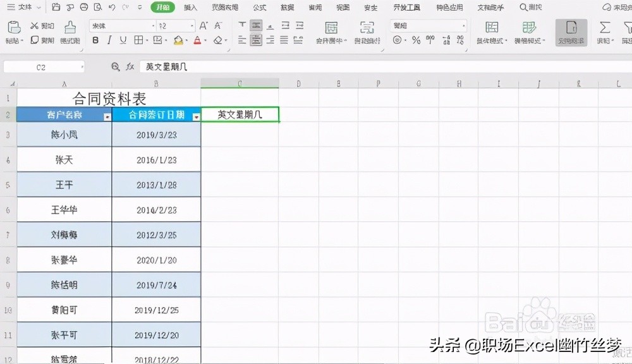Select the cell with date 2019/3/23
Image resolution: width=632 pixels, height=364 pixels.
[156, 135]
